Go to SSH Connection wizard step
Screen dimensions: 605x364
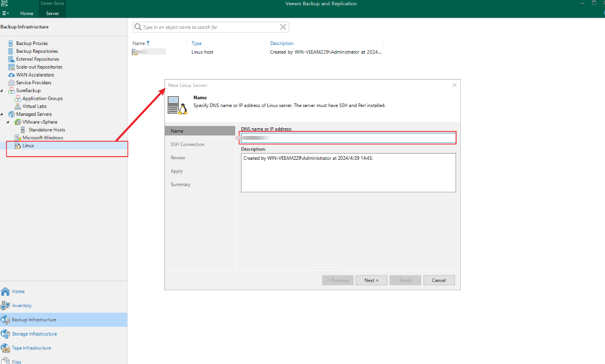[187, 144]
